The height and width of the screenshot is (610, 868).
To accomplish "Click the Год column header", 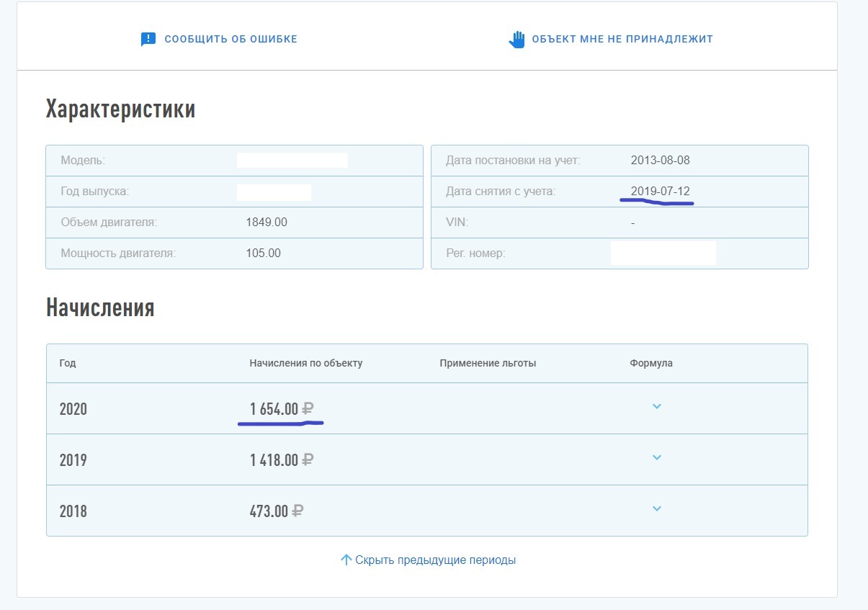I will click(68, 363).
